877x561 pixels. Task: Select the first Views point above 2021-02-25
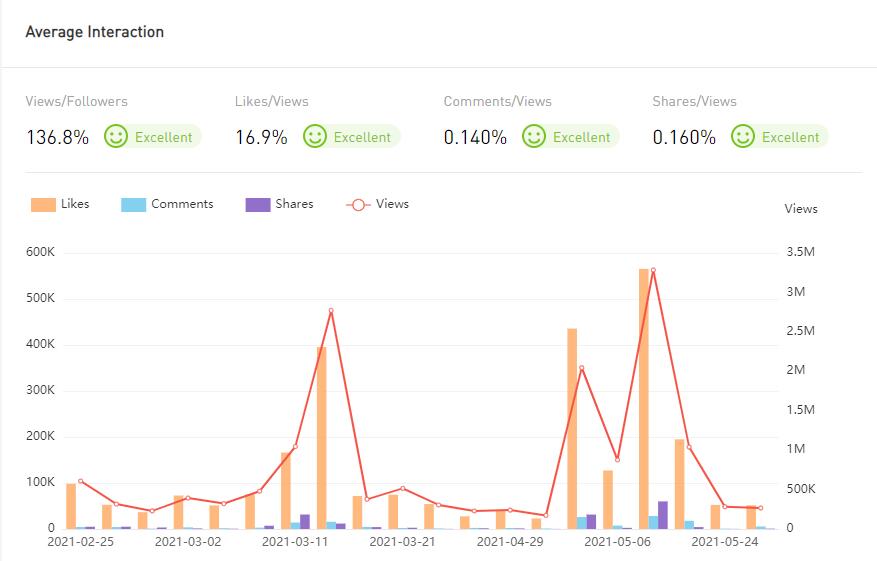(81, 481)
